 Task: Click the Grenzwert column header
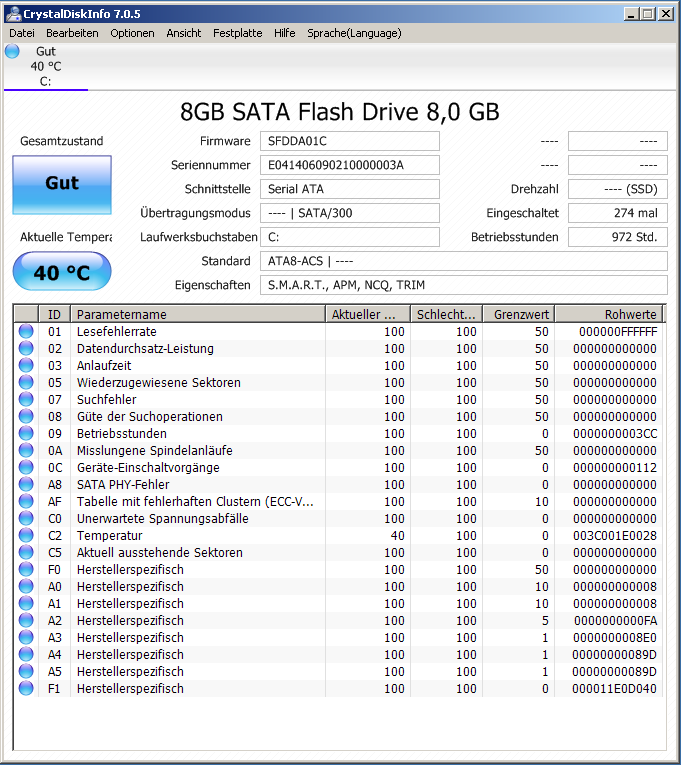pyautogui.click(x=519, y=314)
